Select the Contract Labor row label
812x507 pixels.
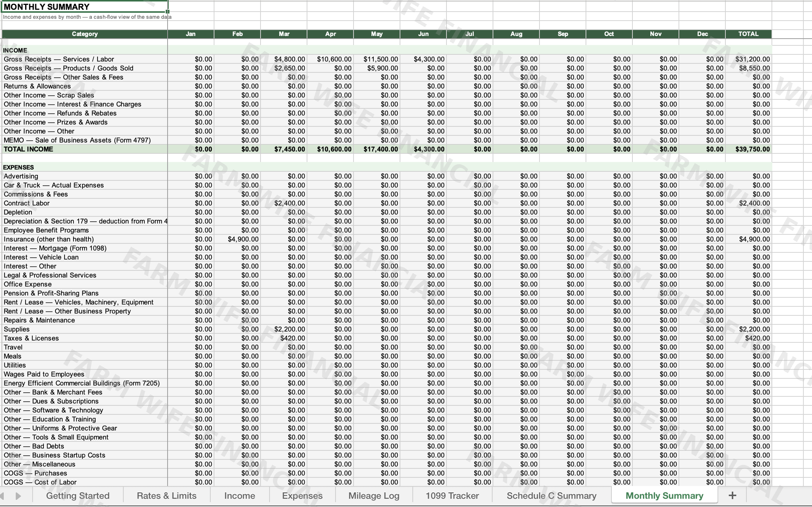27,203
